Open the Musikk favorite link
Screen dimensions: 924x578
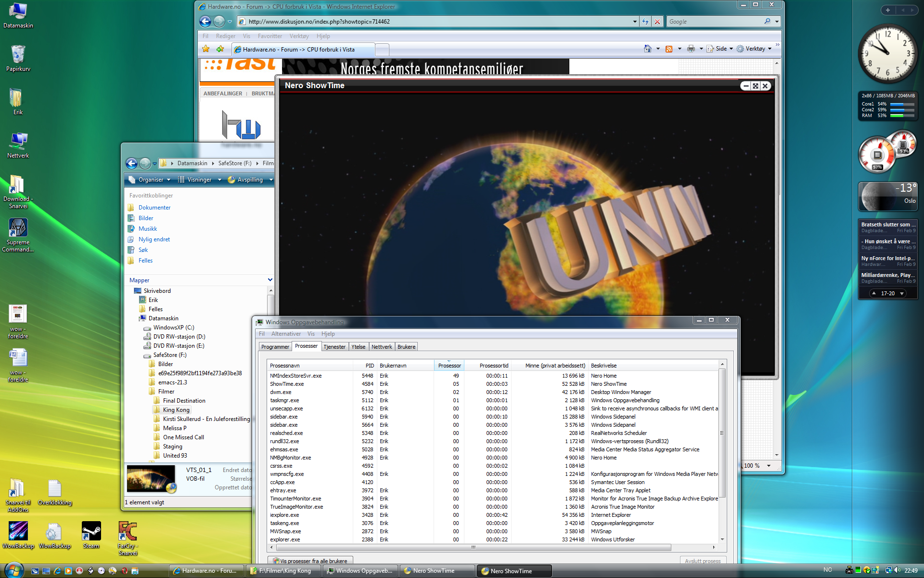pos(148,229)
